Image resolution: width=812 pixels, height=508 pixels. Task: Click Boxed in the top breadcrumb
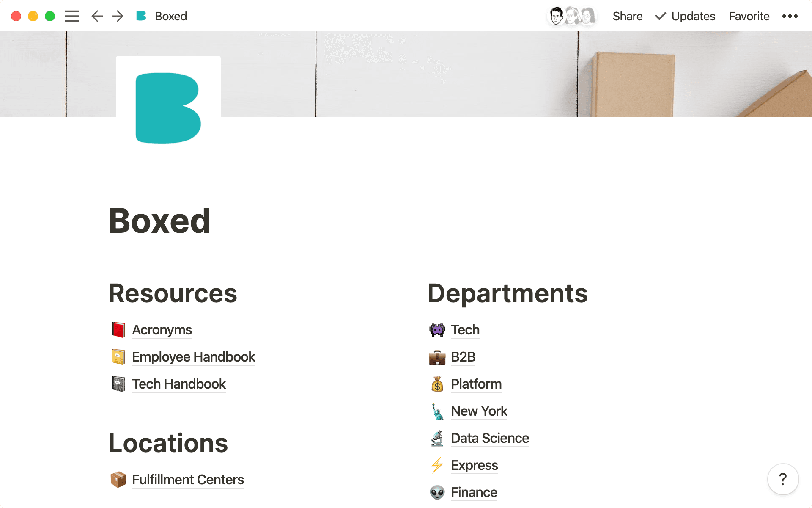(x=171, y=16)
